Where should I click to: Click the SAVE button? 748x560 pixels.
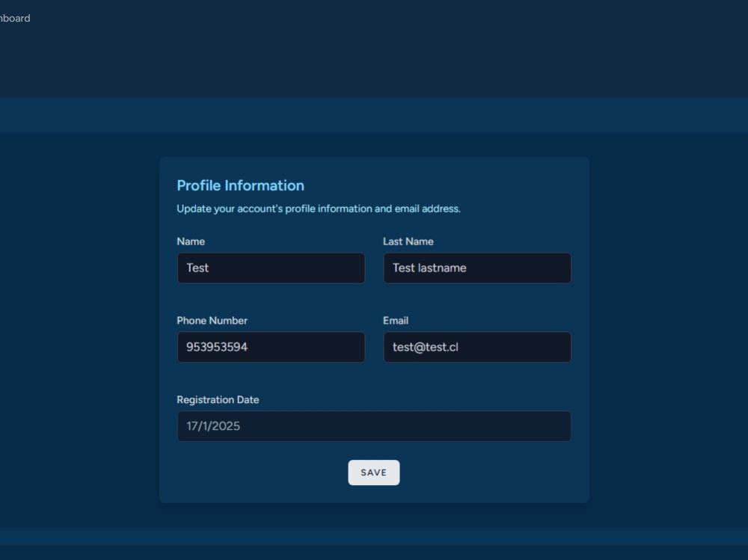pos(373,473)
